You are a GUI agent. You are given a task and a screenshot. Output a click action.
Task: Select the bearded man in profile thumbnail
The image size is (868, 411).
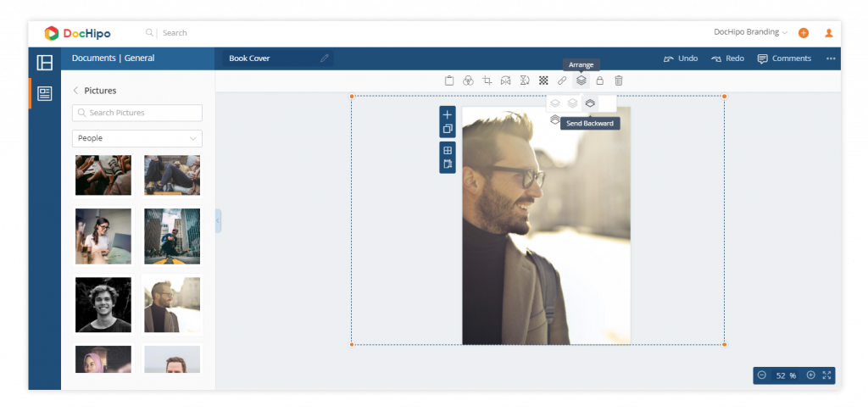pos(172,305)
